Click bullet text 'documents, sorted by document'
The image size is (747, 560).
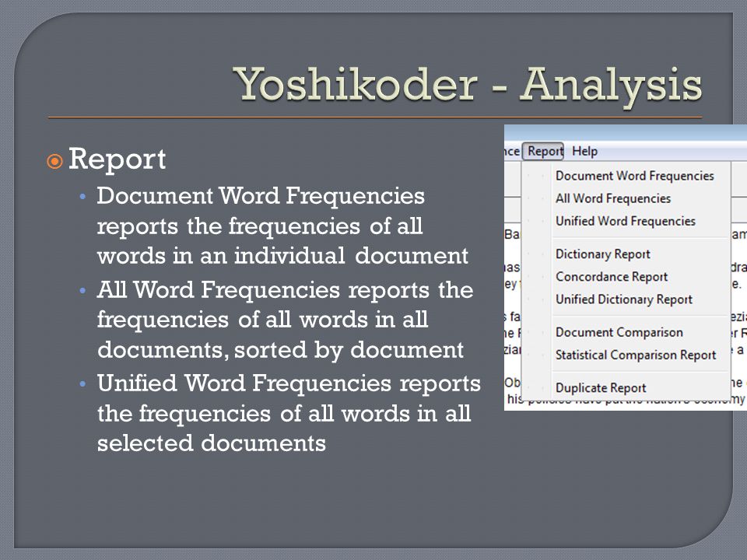pyautogui.click(x=281, y=350)
